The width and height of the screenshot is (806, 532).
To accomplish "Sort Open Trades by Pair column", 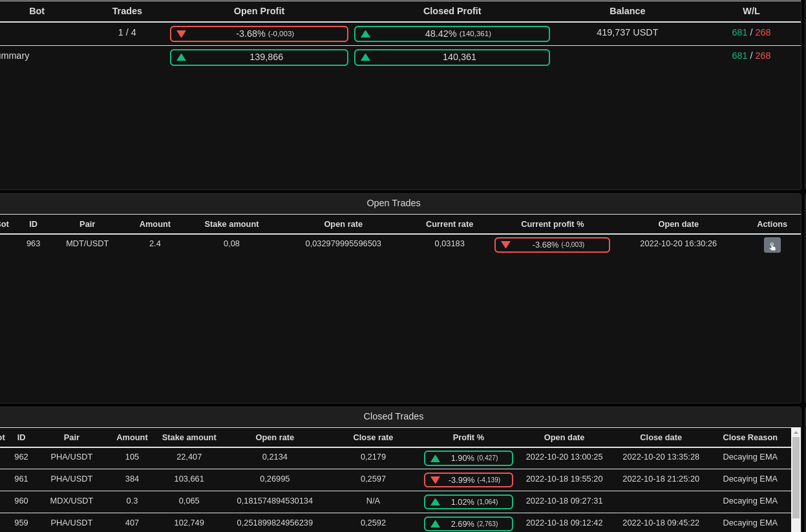I will point(87,224).
